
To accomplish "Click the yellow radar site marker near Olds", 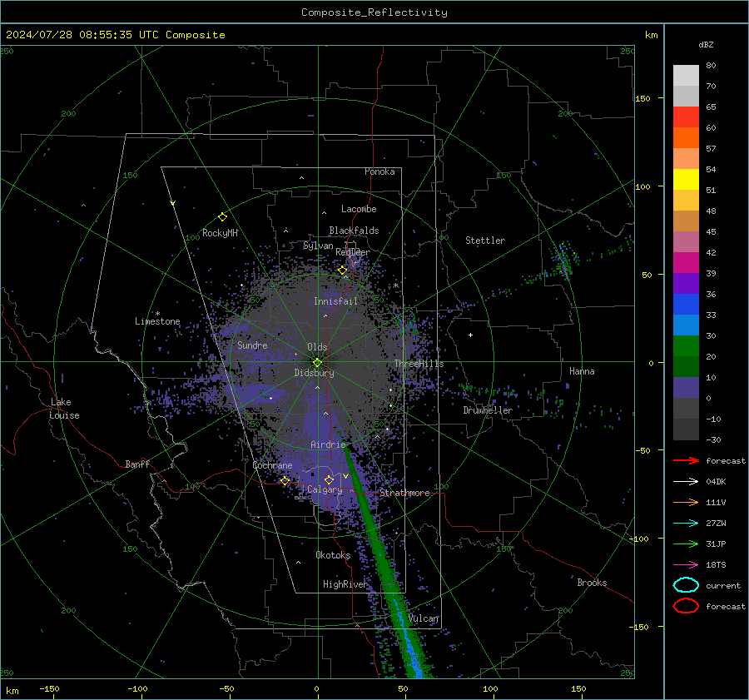I will (317, 362).
